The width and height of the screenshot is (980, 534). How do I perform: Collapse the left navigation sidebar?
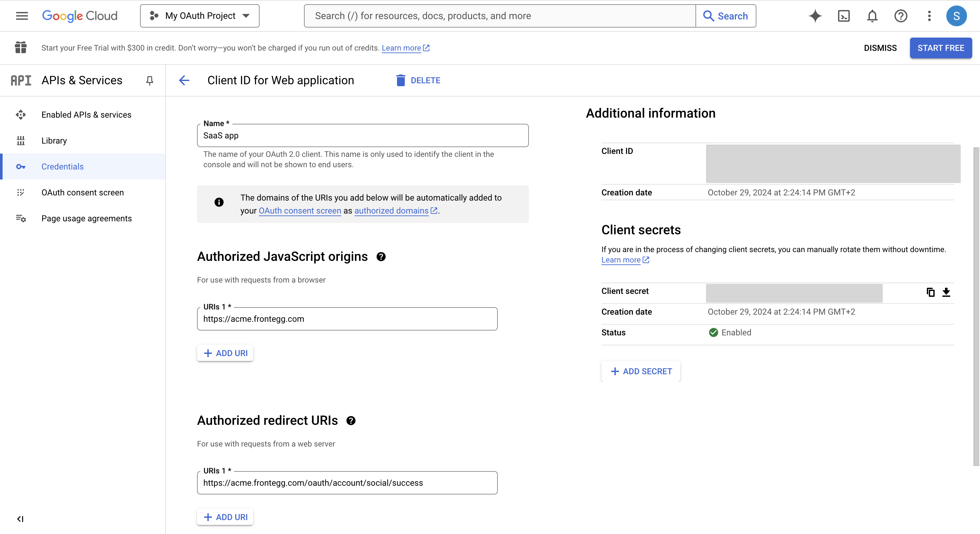tap(20, 519)
